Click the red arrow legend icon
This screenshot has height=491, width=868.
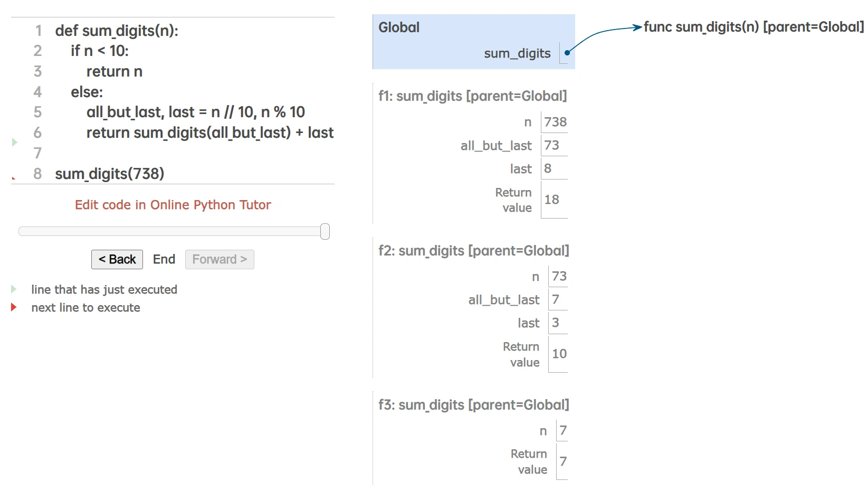[x=14, y=307]
